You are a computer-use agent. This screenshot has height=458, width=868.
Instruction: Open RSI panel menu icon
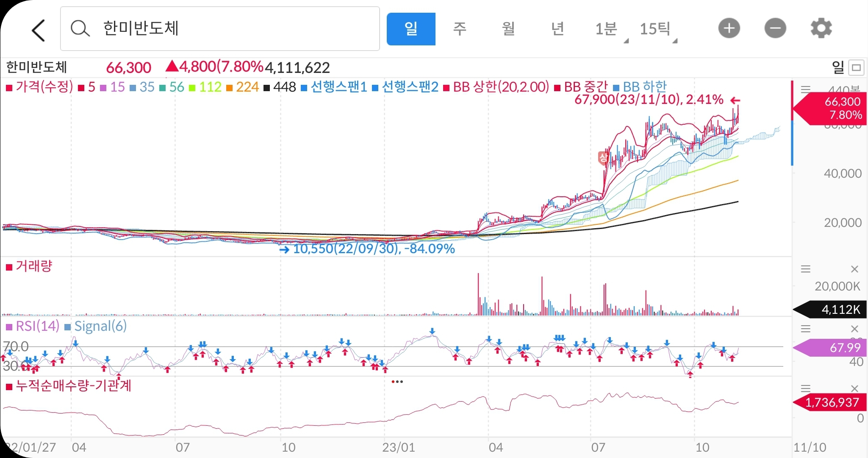point(806,329)
